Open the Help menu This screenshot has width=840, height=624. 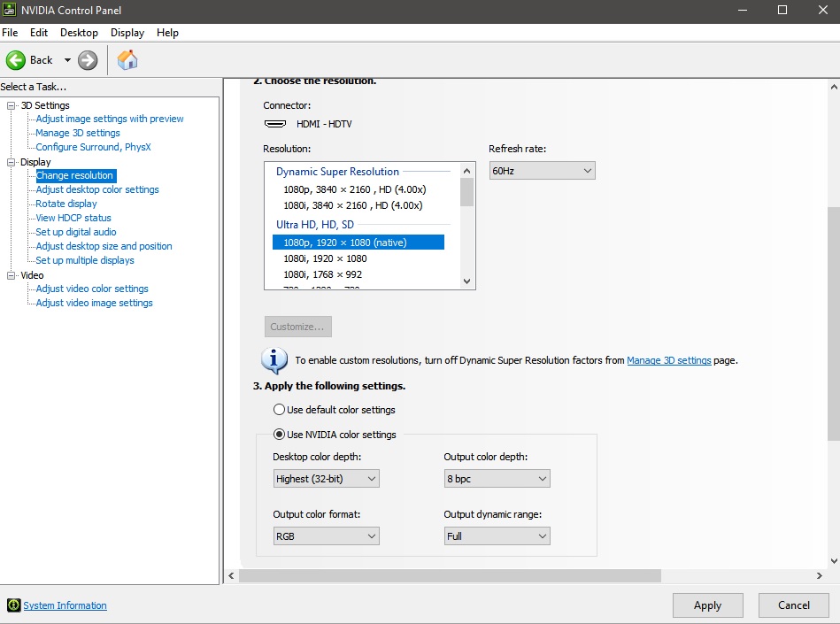[167, 33]
